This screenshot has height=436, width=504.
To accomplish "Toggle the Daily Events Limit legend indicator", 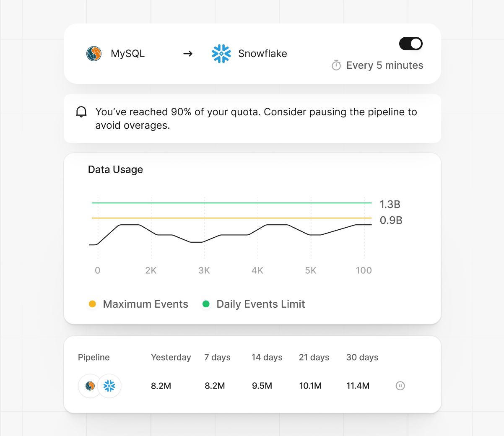I will (x=206, y=304).
